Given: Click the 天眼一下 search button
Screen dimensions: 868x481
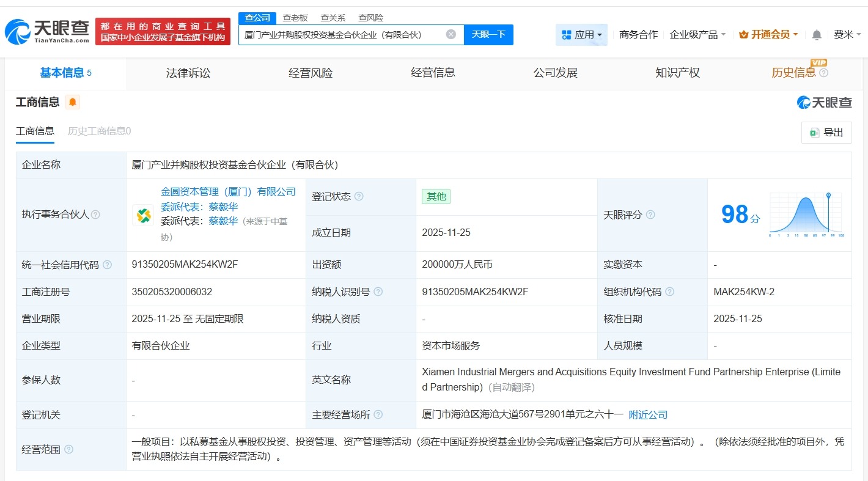Looking at the screenshot, I should click(488, 34).
